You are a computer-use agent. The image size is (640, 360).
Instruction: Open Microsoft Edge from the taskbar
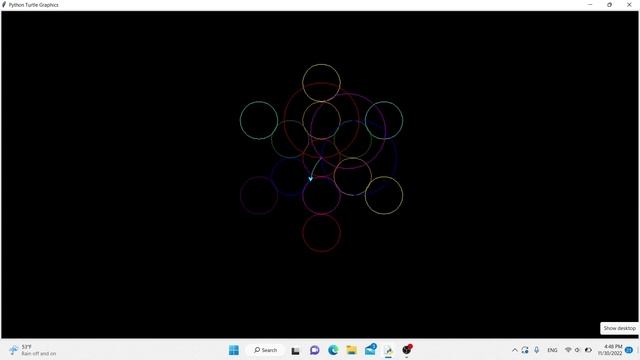[333, 350]
